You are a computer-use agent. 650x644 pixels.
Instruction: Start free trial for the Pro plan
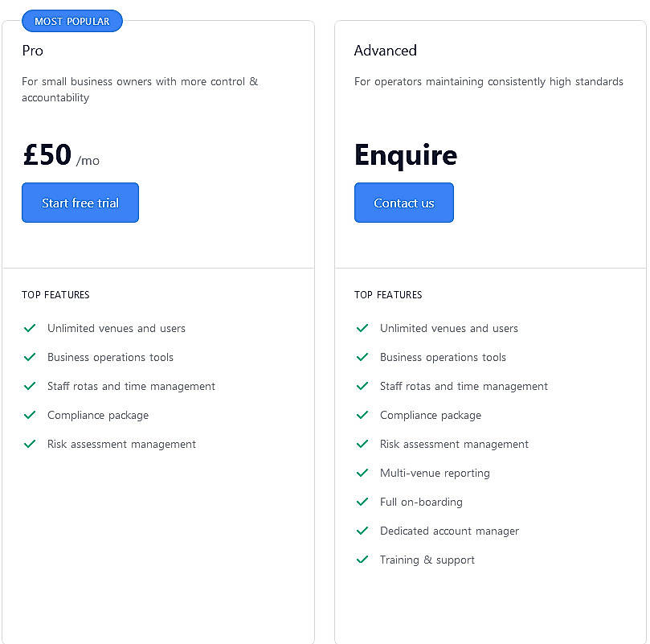[x=80, y=203]
